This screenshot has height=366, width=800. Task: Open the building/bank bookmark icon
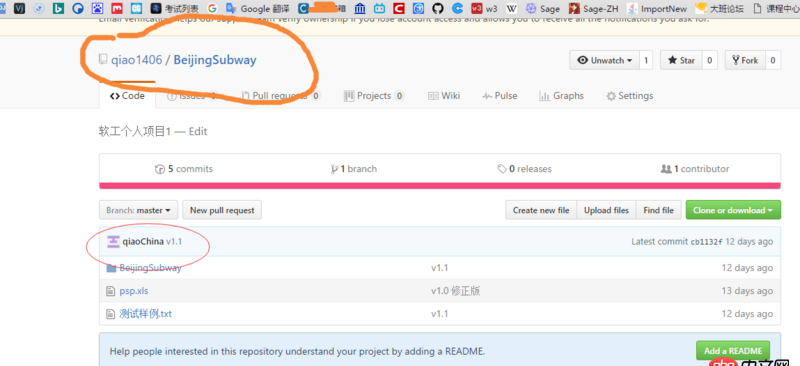(360, 8)
